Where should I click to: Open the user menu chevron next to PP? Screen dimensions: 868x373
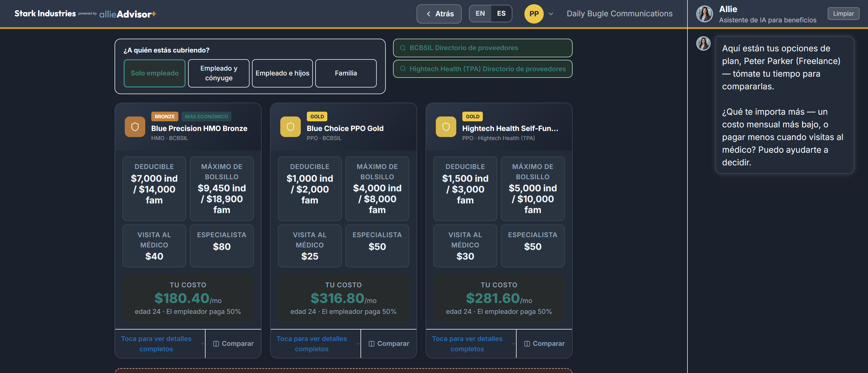551,14
